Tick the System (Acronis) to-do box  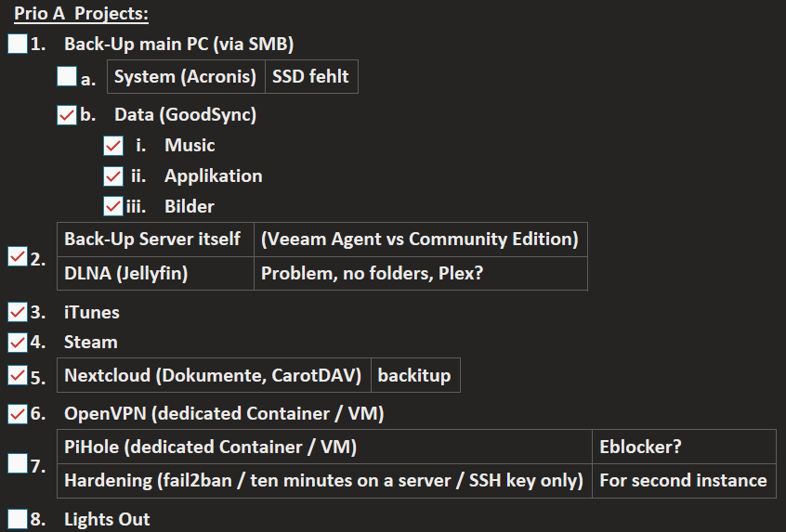(67, 77)
